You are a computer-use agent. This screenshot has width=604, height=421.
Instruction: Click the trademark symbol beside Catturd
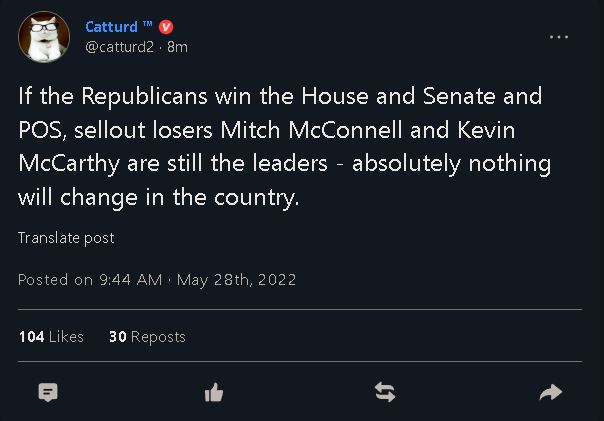point(148,24)
